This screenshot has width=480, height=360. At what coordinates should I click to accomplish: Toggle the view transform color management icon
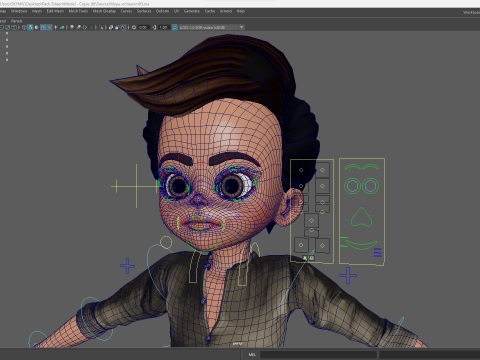coord(174,27)
